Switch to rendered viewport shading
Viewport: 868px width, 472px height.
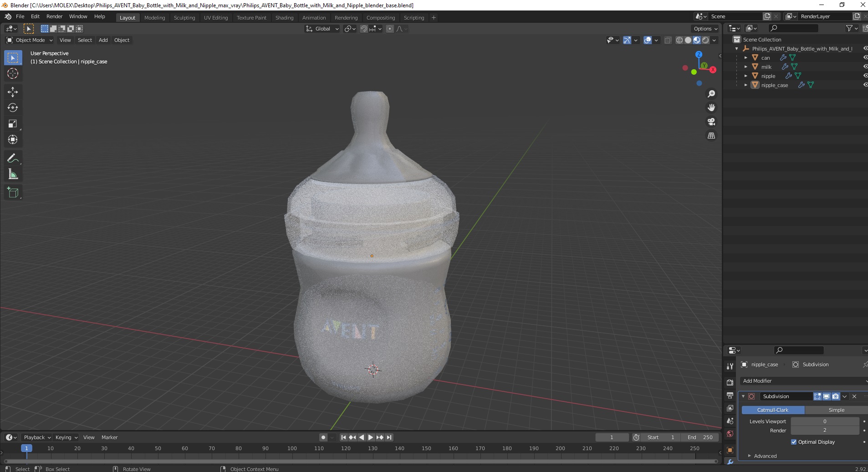click(705, 40)
